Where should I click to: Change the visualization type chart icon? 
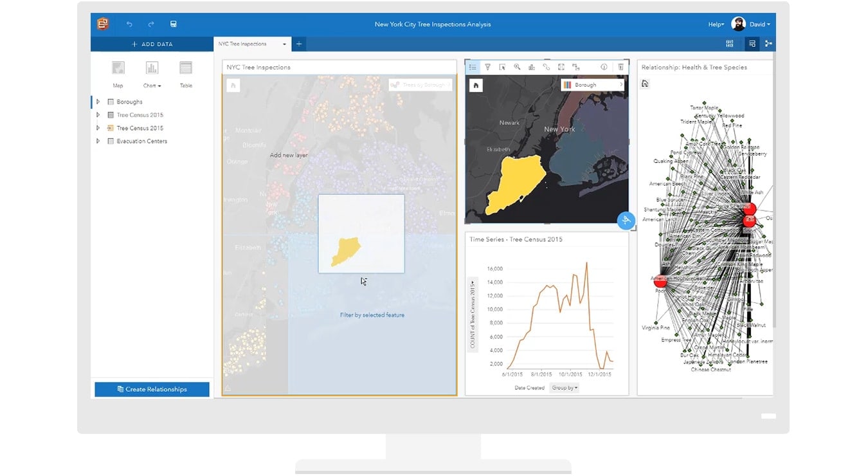coord(532,67)
